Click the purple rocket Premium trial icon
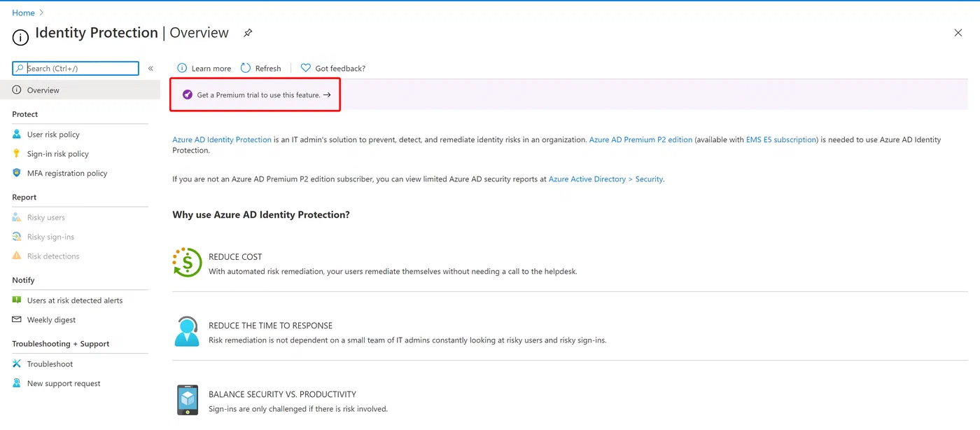The height and width of the screenshot is (430, 980). [187, 95]
